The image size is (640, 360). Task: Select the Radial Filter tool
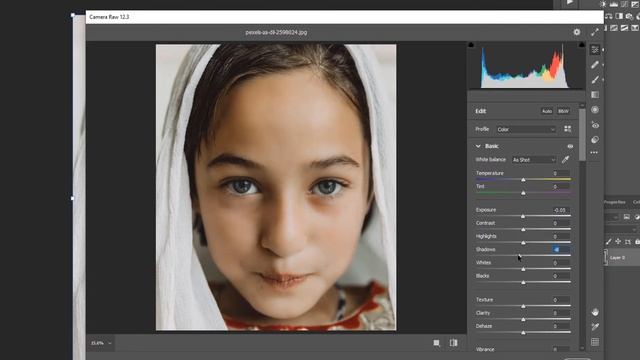[595, 110]
